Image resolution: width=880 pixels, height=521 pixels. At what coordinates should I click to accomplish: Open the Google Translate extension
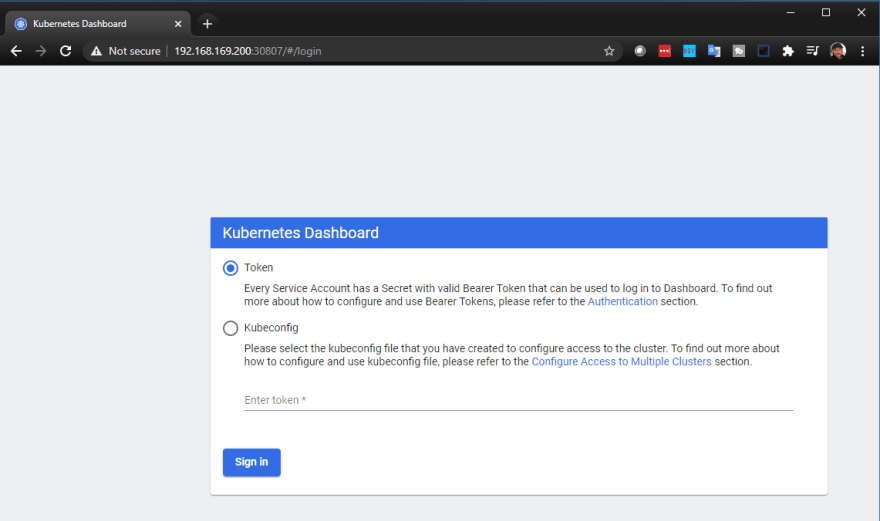714,51
